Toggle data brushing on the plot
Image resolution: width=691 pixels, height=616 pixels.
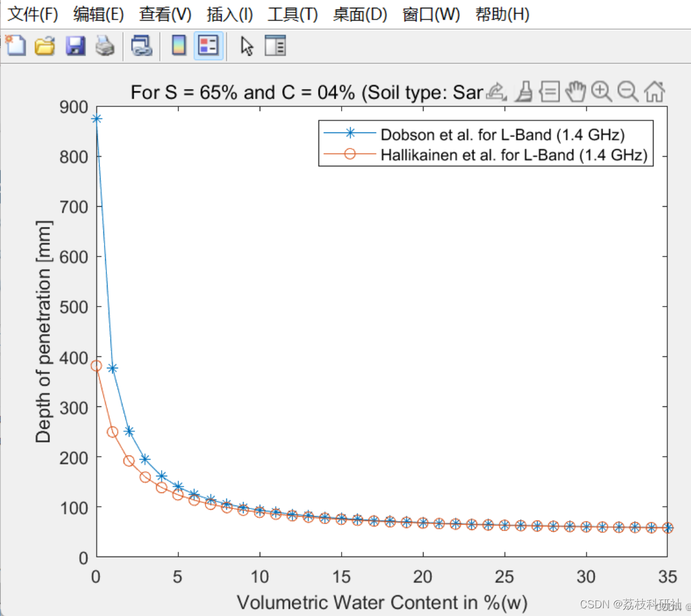[x=523, y=91]
